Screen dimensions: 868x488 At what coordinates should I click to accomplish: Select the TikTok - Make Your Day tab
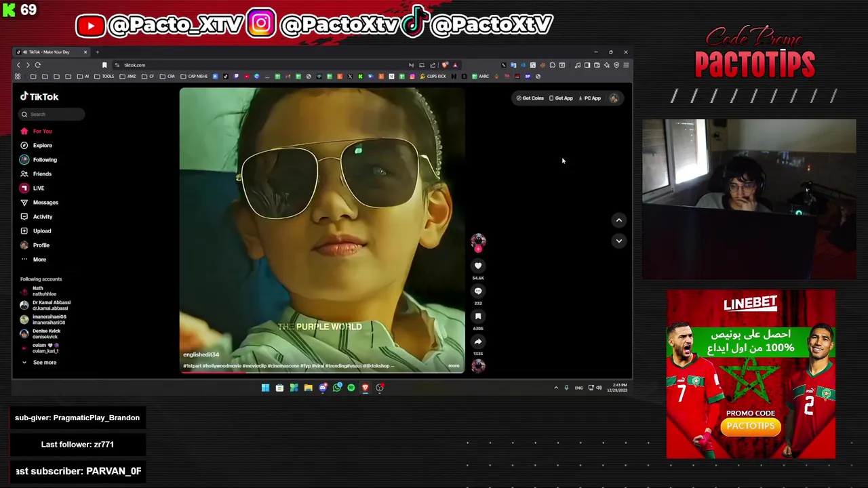52,52
